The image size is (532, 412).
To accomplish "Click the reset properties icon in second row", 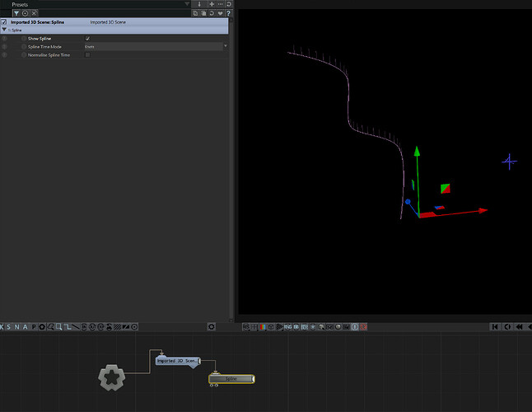I will (x=212, y=13).
